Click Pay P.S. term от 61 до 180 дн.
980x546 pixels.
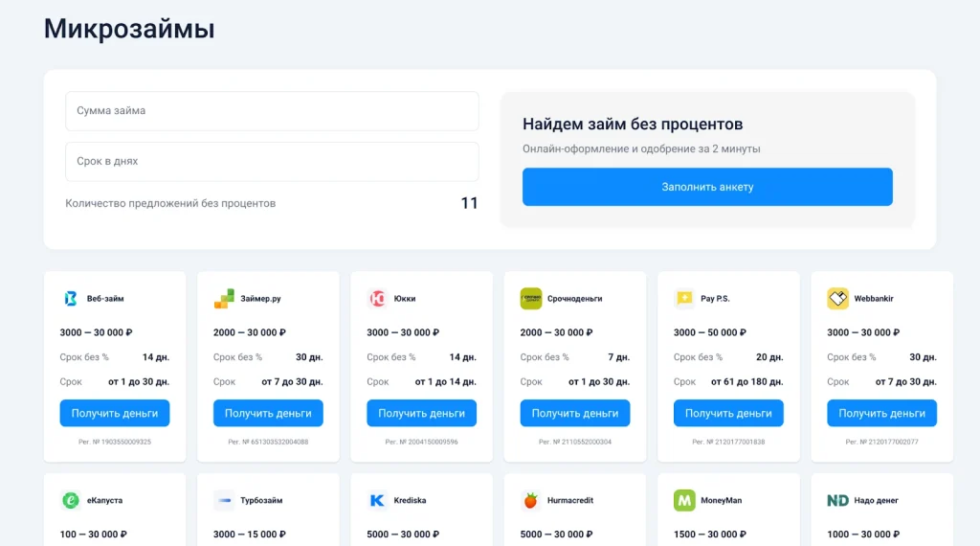tap(746, 381)
